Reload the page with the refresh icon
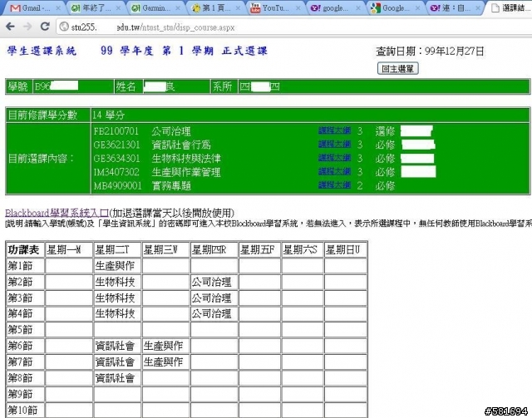The width and height of the screenshot is (532, 418). pyautogui.click(x=45, y=27)
